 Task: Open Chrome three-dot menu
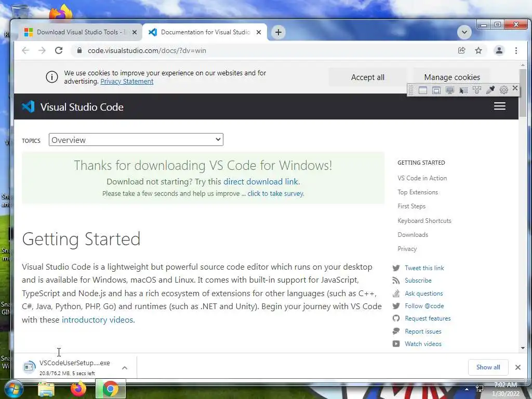[x=516, y=50]
